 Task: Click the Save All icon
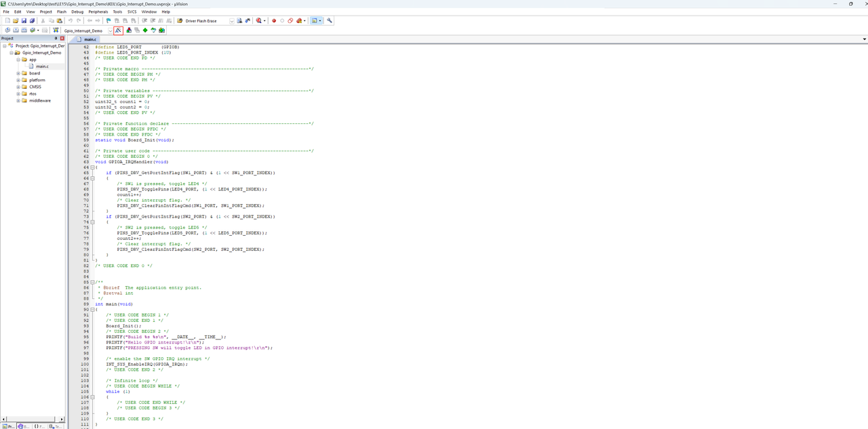(x=32, y=21)
